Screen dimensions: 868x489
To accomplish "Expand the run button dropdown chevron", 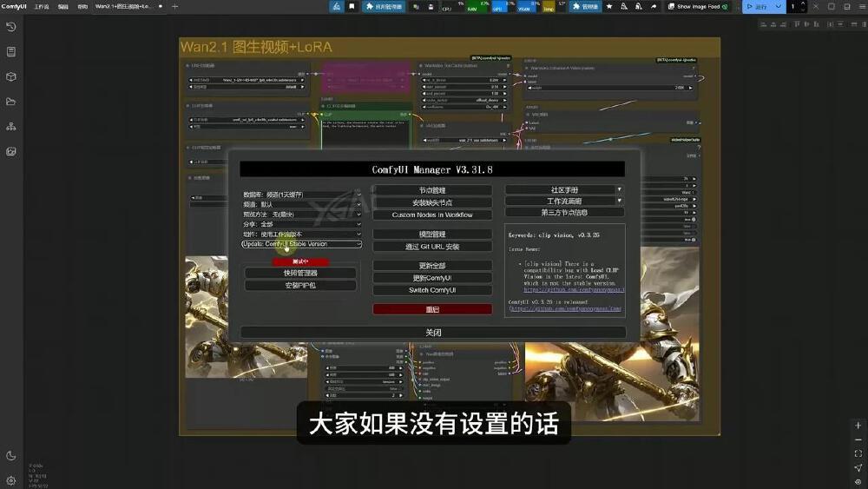I will coord(779,7).
